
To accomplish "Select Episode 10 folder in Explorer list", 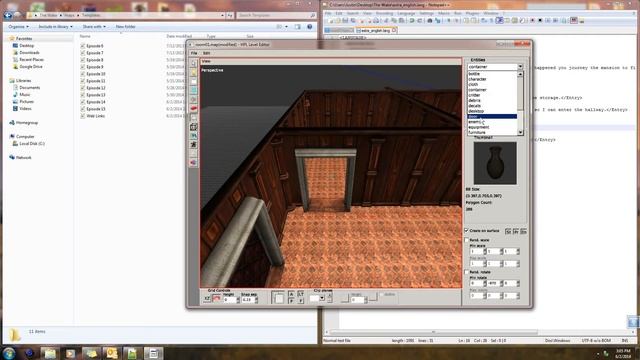I will [x=96, y=74].
